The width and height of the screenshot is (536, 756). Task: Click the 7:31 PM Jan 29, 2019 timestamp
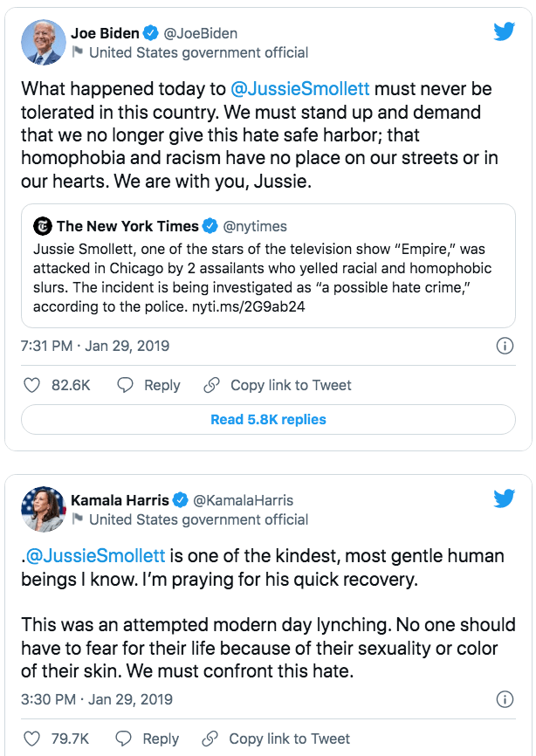(95, 346)
